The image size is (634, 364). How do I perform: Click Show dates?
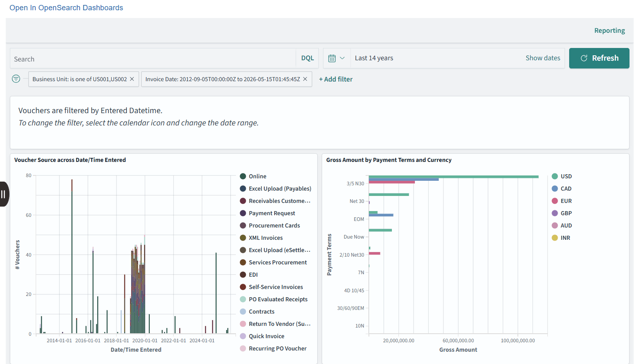click(543, 58)
